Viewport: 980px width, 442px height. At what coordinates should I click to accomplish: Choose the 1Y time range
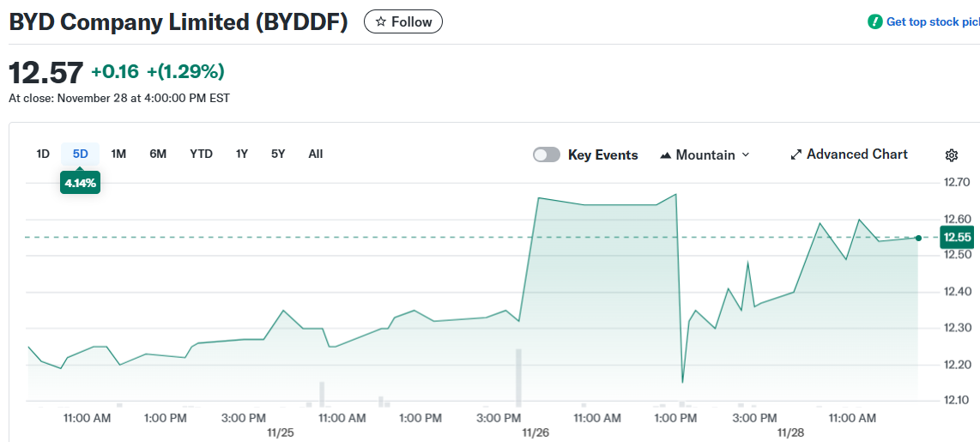(242, 154)
